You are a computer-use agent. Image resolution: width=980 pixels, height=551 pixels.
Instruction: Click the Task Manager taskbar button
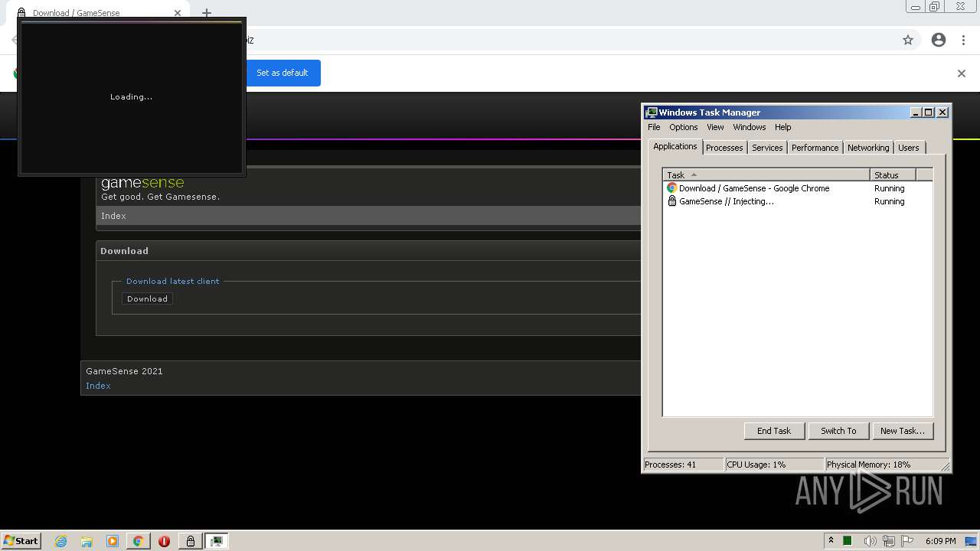click(217, 541)
